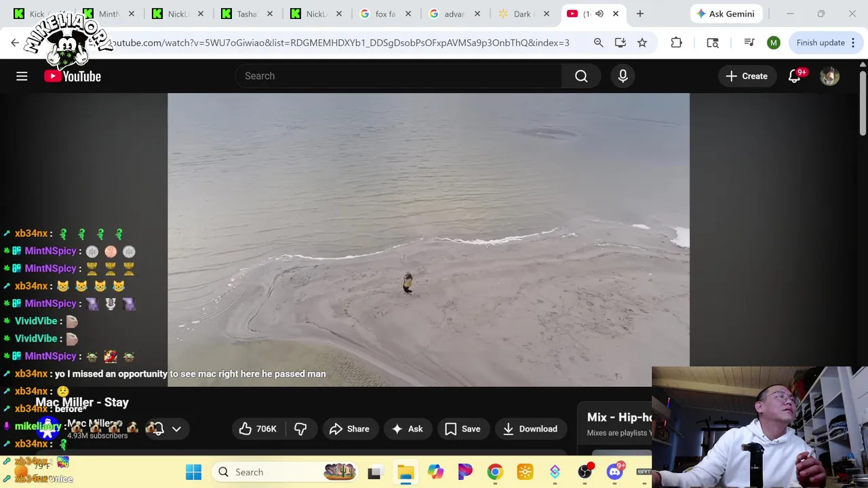Open the Chrome extensions puzzle icon
This screenshot has width=868, height=488.
point(676,43)
